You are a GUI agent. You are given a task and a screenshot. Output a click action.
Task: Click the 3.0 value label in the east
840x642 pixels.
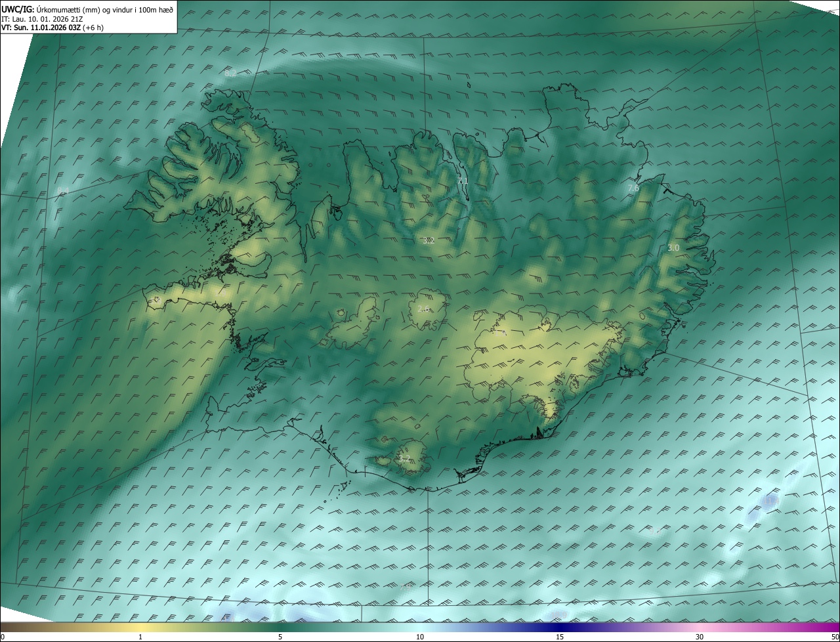673,248
